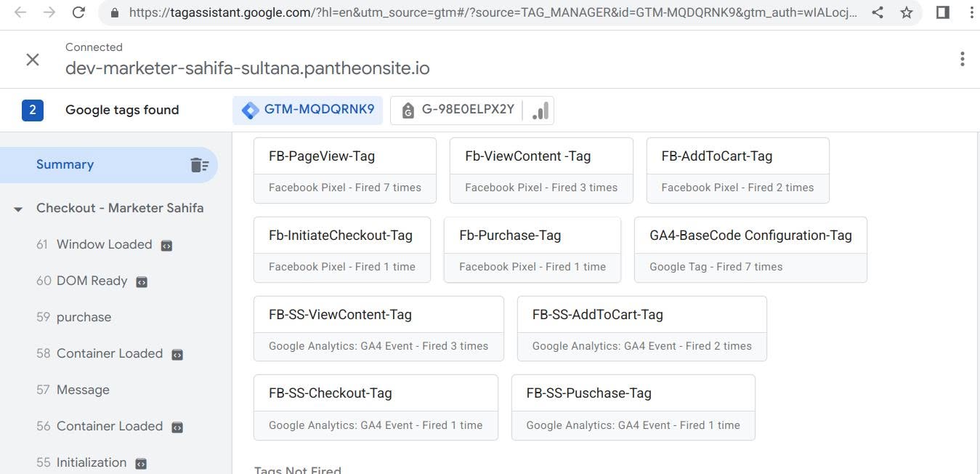Screen dimensions: 980x474
Task: Click the code icon beside Container Loaded 58
Action: pyautogui.click(x=177, y=355)
